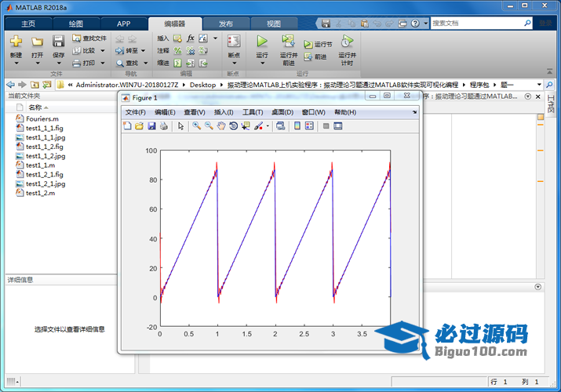Image resolution: width=561 pixels, height=392 pixels.
Task: Click the Open File icon in figure toolbar
Action: (140, 125)
